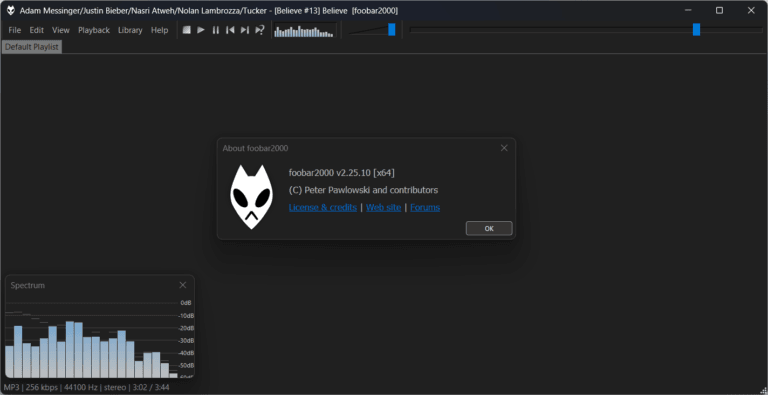Close the Spectrum panel
The width and height of the screenshot is (768, 395).
pyautogui.click(x=183, y=285)
